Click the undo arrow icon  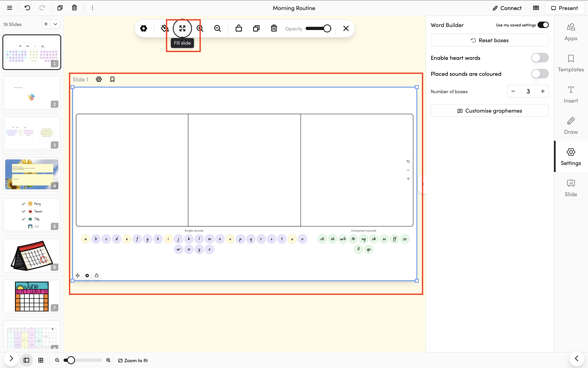[x=27, y=8]
